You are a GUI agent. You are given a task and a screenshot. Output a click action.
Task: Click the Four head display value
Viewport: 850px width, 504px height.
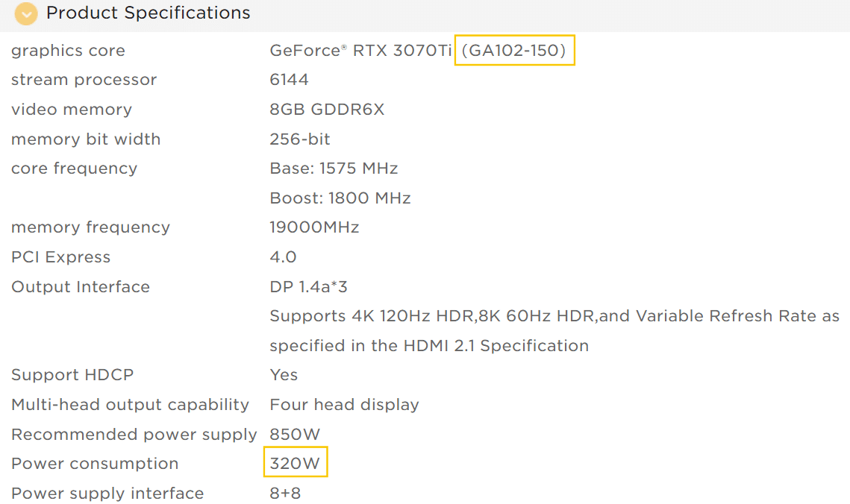(344, 404)
